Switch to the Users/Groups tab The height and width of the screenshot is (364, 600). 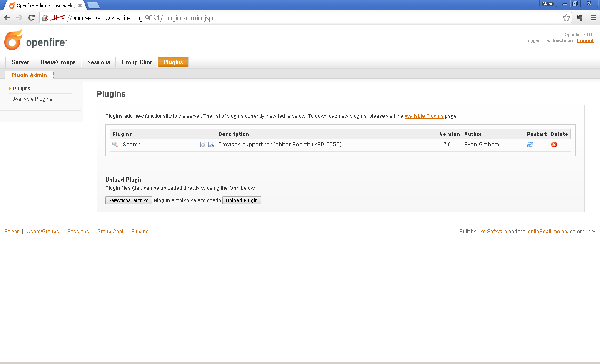point(58,62)
